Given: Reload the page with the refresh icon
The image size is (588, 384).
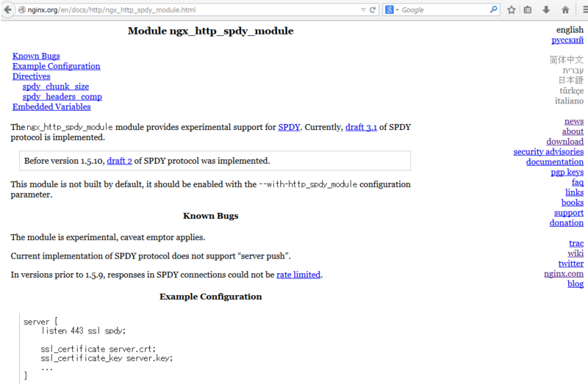Looking at the screenshot, I should click(373, 10).
